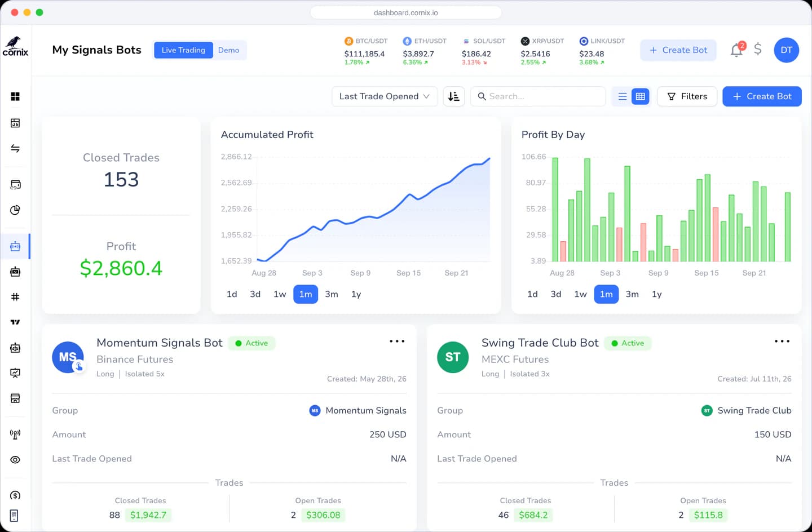This screenshot has height=532, width=812.
Task: Open the DT user avatar menu
Action: click(x=786, y=50)
